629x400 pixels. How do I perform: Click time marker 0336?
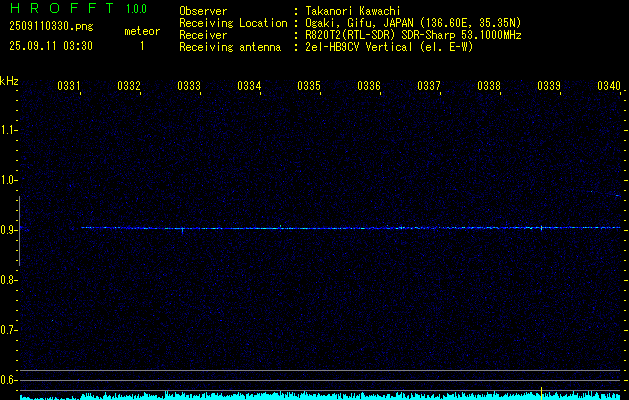pos(369,86)
